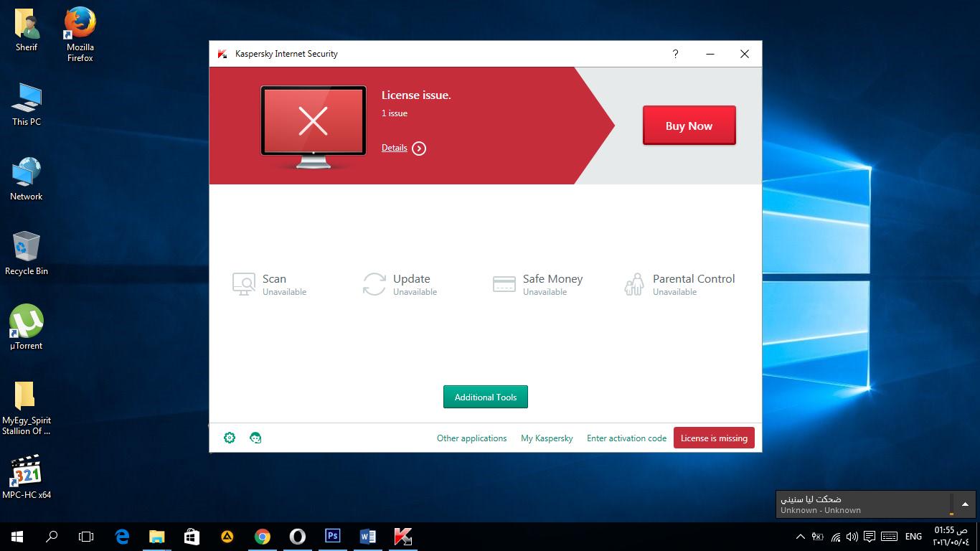Open Parental Control in Kaspersky
Viewport: 980px width, 551px height.
679,284
